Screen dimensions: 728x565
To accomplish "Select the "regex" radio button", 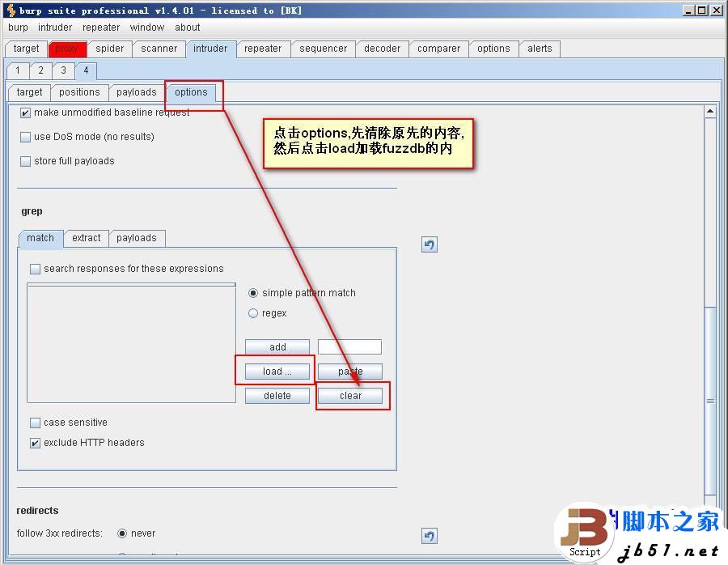I will click(x=253, y=313).
